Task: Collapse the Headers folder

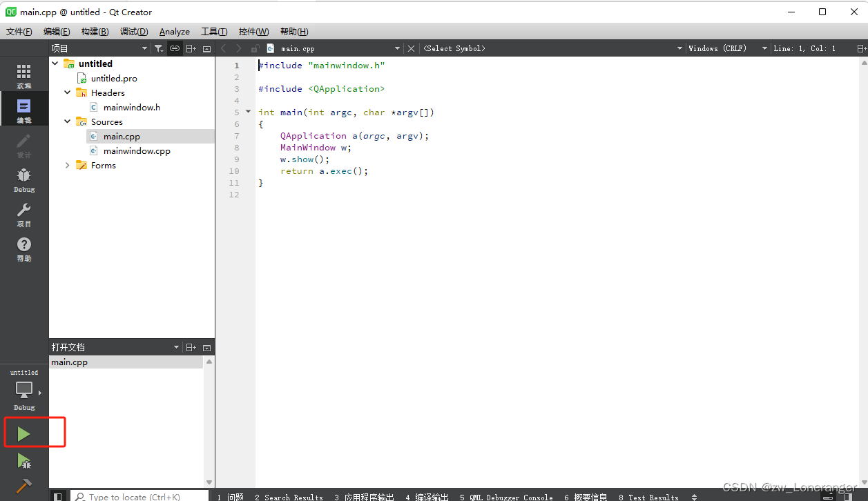Action: [x=68, y=92]
